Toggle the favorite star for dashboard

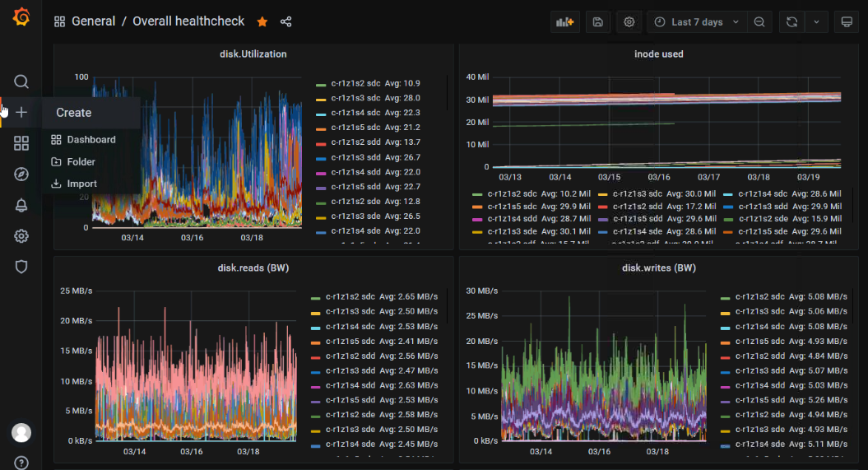tap(262, 21)
